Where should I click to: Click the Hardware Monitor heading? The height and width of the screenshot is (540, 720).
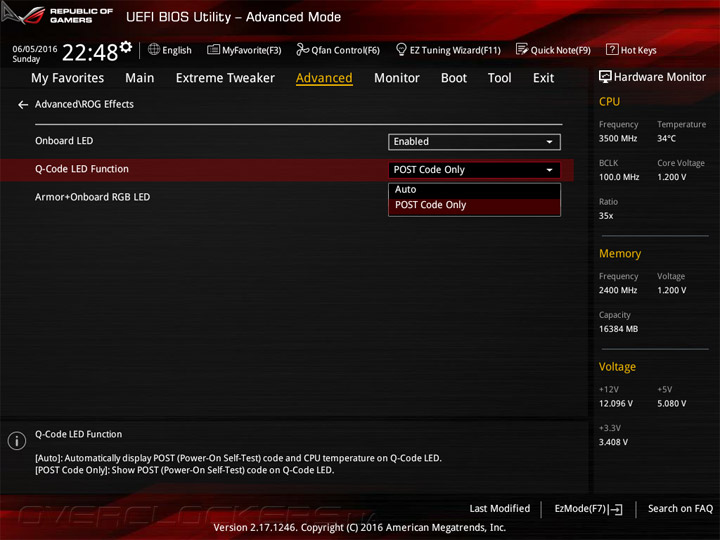660,77
